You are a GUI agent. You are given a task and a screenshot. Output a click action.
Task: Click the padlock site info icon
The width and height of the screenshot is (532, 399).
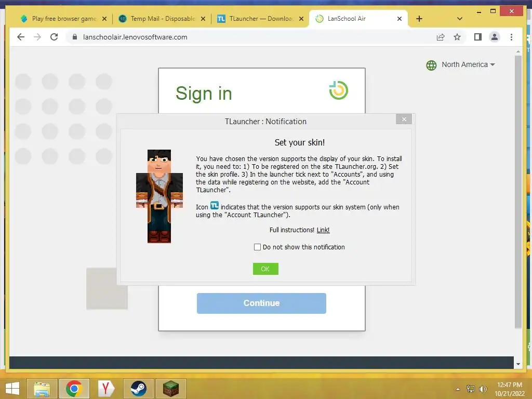click(x=75, y=37)
